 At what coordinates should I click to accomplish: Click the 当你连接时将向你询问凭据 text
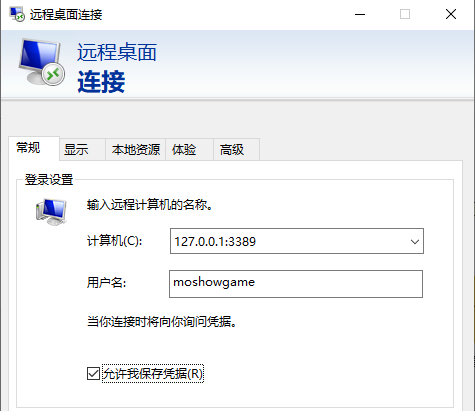point(162,322)
